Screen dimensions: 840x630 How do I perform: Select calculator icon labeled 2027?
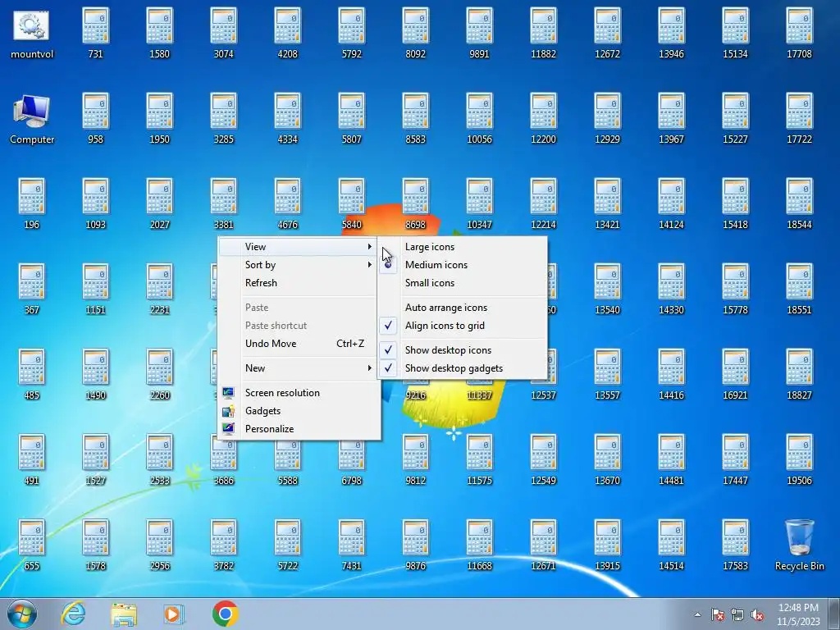160,203
